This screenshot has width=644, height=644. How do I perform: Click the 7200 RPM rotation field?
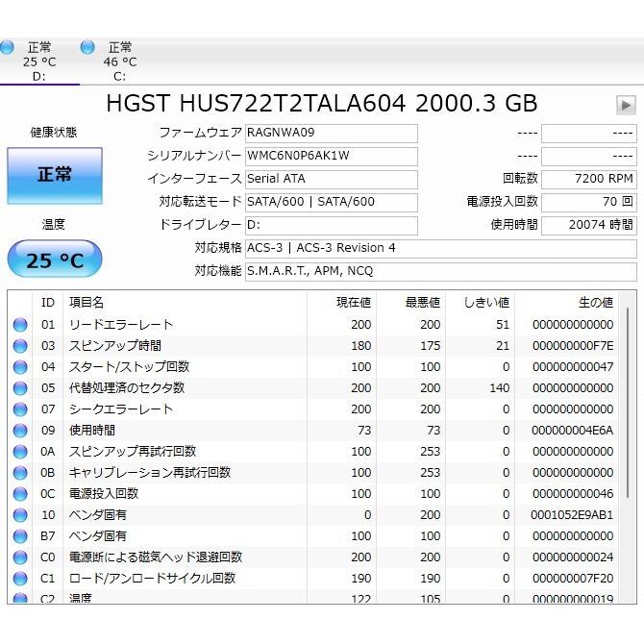(587, 179)
